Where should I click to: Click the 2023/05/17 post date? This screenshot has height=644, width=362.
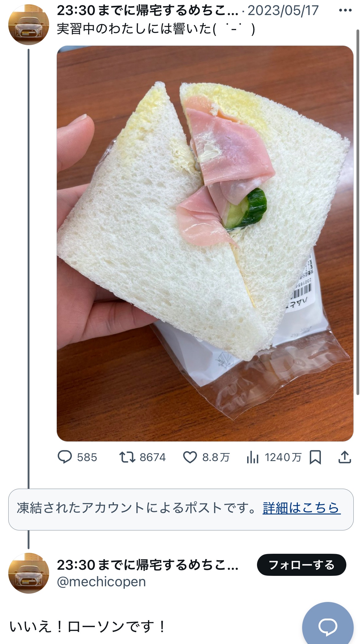[x=283, y=11]
